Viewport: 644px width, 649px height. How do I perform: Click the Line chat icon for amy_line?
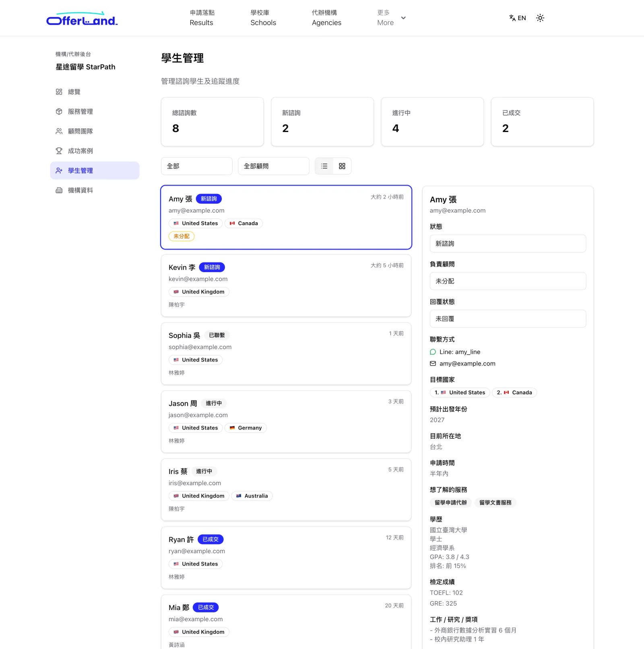tap(433, 352)
